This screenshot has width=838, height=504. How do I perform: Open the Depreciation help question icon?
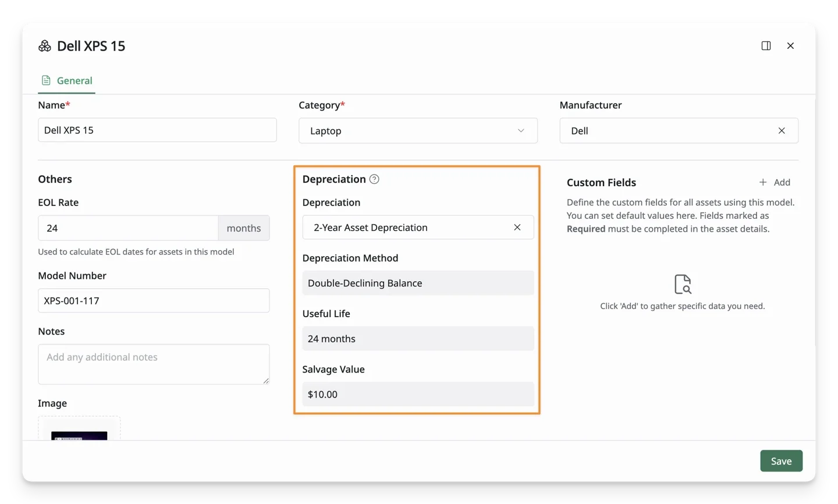(374, 179)
